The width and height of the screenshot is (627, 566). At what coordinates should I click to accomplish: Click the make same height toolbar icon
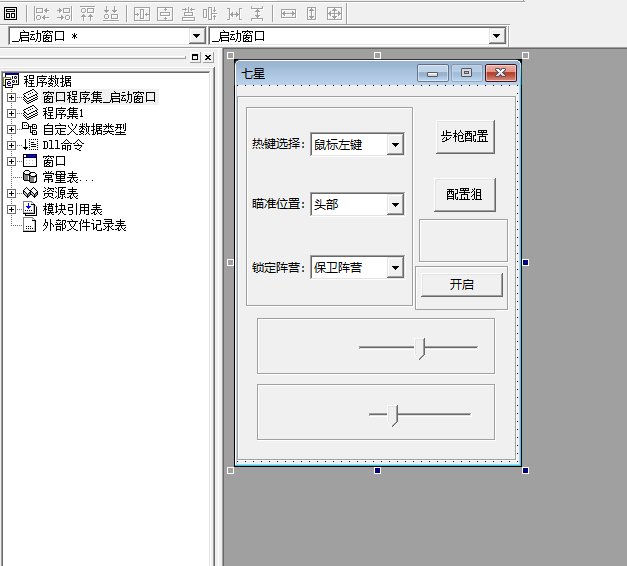(311, 14)
